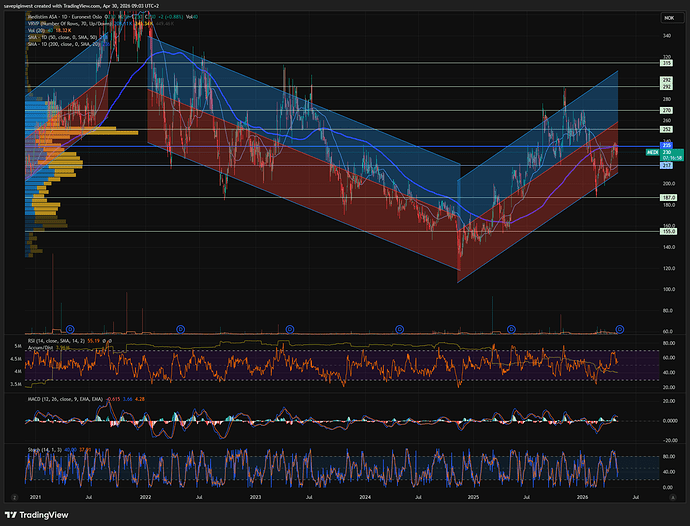Select the Accum/Dist indicator legend

(x=41, y=348)
